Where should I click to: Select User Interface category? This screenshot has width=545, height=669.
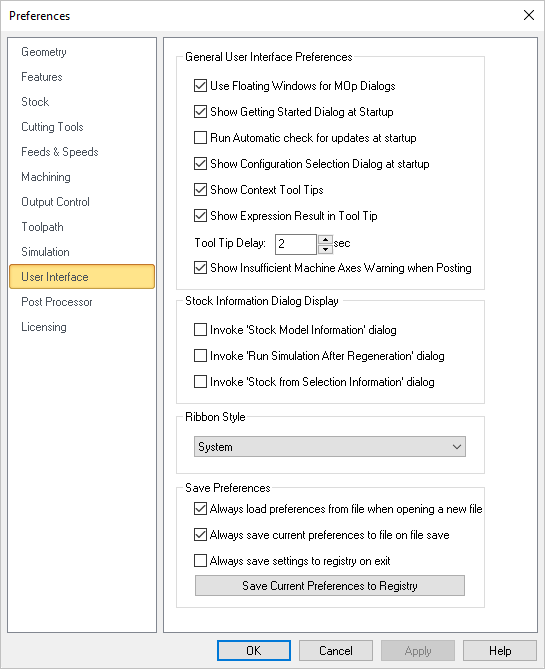coord(82,277)
